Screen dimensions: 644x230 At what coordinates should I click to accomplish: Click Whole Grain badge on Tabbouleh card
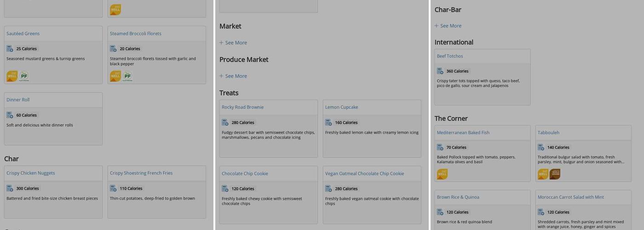[554, 174]
